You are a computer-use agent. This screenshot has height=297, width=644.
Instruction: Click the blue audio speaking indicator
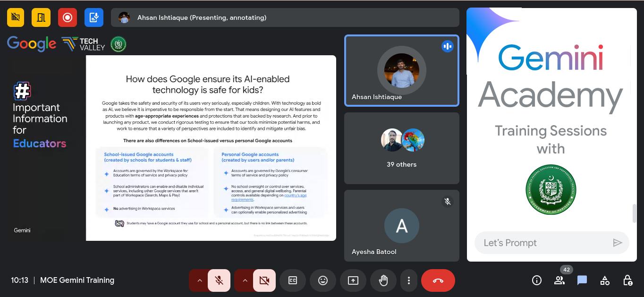click(x=447, y=46)
